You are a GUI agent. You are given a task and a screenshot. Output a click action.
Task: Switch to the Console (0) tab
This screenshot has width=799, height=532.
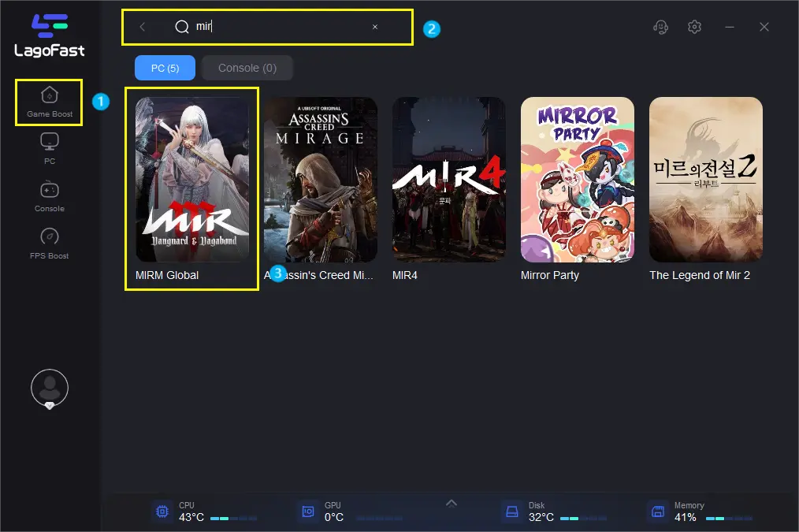pos(247,68)
